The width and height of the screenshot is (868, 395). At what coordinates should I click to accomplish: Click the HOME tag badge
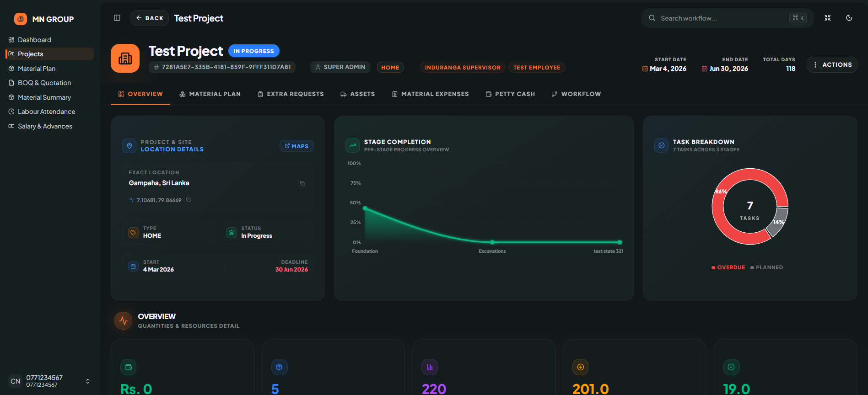(x=390, y=67)
